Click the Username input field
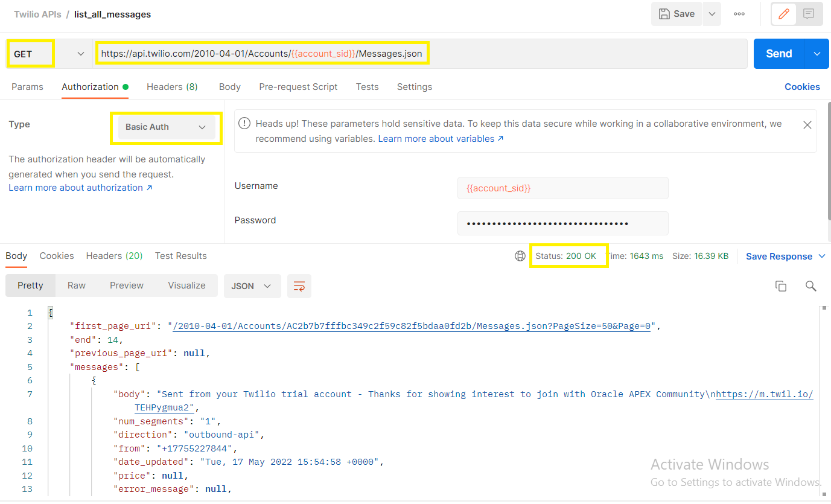831x504 pixels. coord(562,188)
